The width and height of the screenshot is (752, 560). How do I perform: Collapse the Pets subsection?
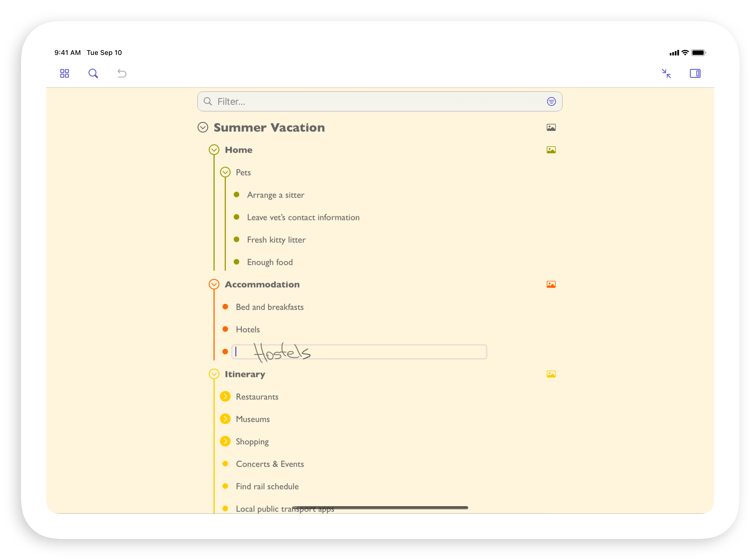[225, 172]
